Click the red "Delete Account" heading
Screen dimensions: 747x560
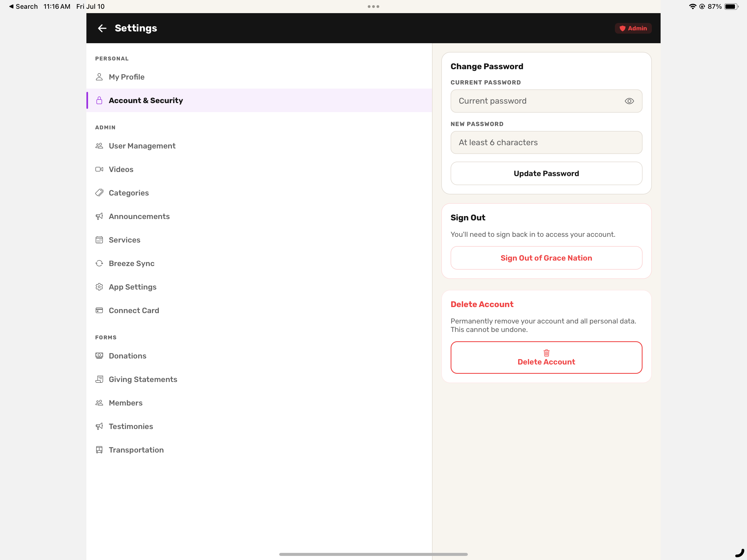click(x=482, y=304)
